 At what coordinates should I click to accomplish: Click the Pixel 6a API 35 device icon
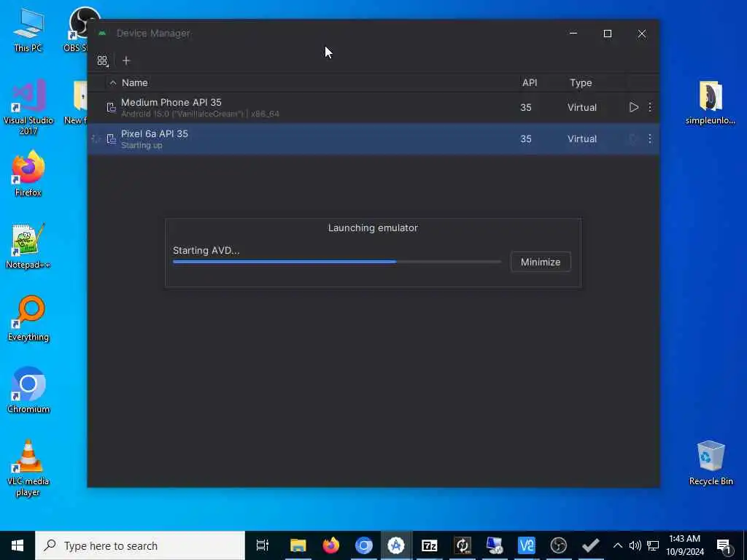111,139
